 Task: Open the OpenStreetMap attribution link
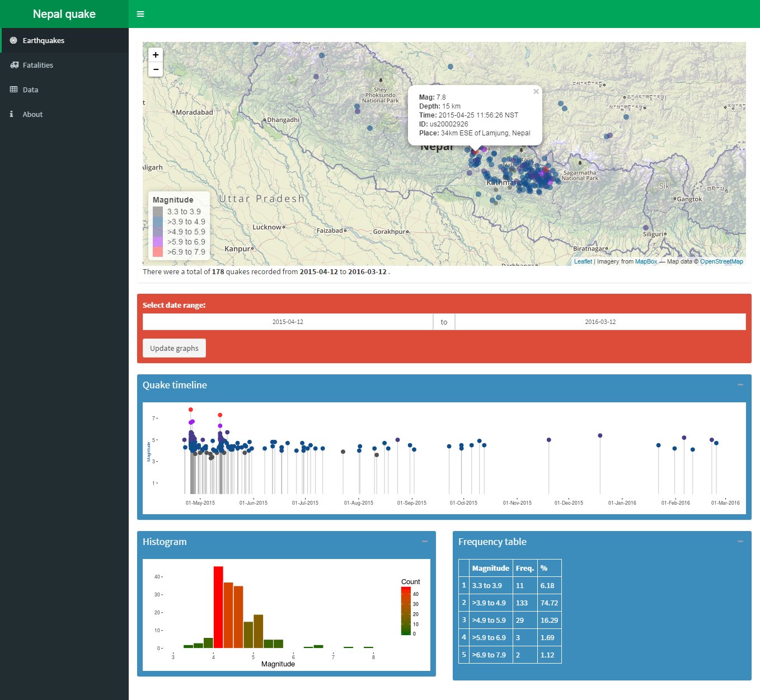(721, 261)
